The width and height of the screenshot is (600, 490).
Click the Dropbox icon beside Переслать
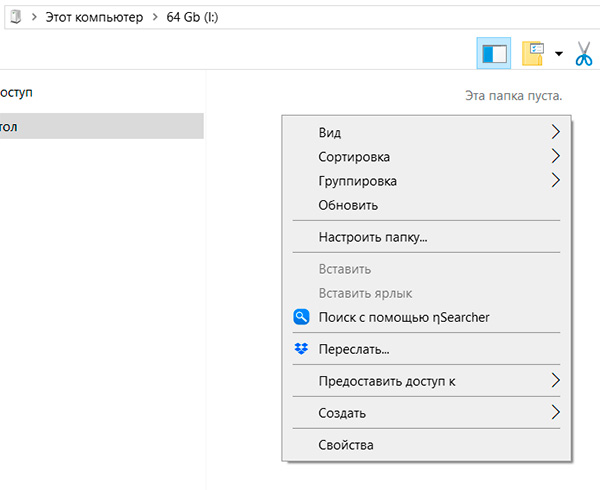[302, 349]
